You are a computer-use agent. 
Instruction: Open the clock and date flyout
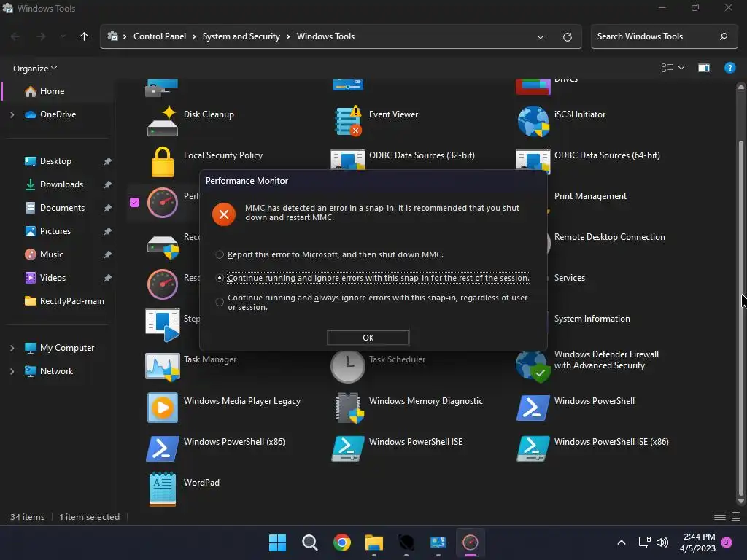[697, 542]
